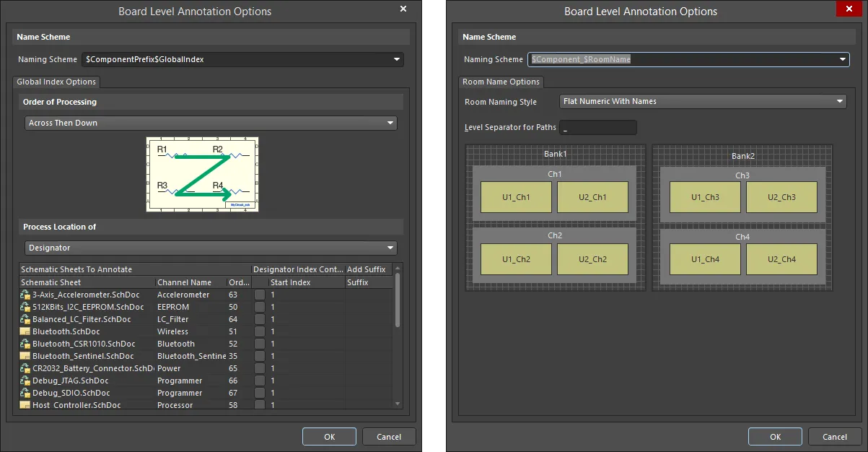This screenshot has width=868, height=452.
Task: Enable designator index checkbox for Balanced_LC_Filter.SchDoc
Action: click(x=260, y=319)
